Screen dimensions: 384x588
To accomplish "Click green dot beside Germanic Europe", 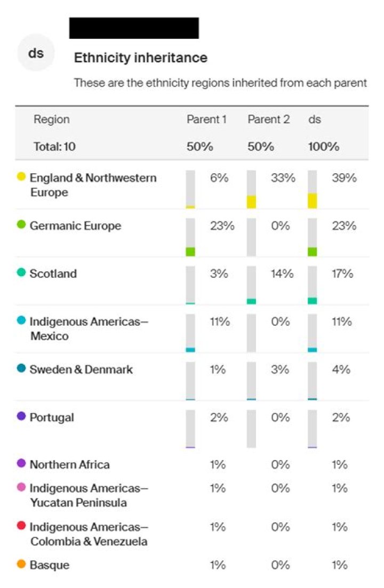I will click(21, 225).
